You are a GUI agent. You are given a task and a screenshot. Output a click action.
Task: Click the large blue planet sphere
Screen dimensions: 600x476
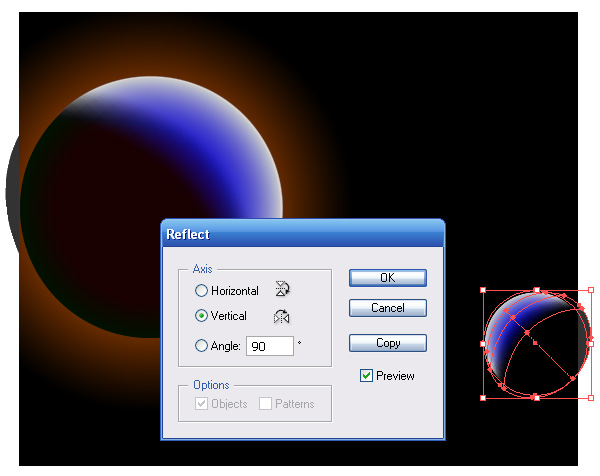[x=151, y=207]
